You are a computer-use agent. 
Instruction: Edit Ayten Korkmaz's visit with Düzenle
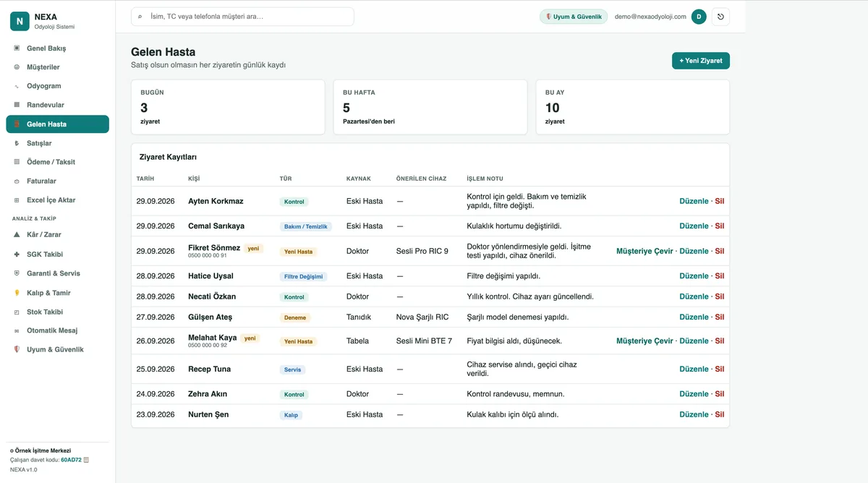[694, 201]
